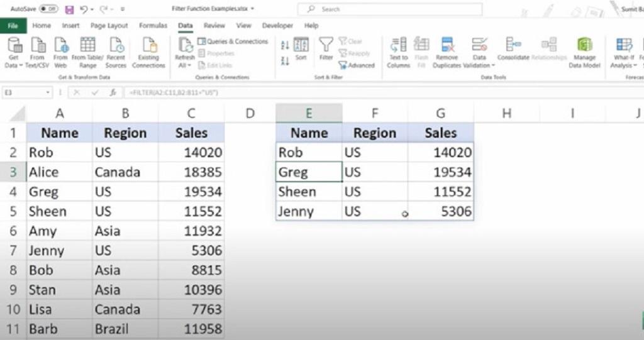The width and height of the screenshot is (644, 340).
Task: Toggle the AutoSave switch
Action: (48, 9)
